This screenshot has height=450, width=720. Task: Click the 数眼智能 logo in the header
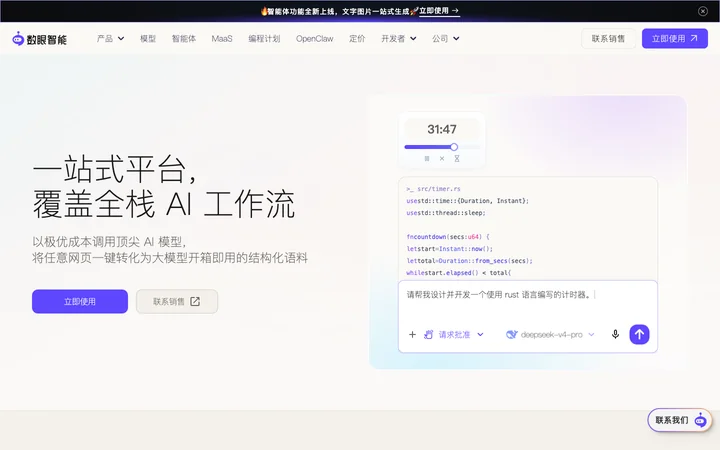[x=39, y=39]
